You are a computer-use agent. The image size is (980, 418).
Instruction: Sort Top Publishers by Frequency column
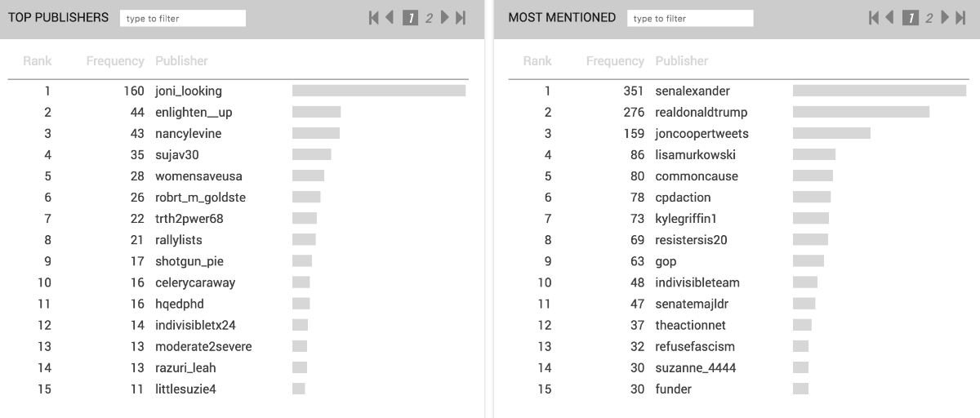115,61
